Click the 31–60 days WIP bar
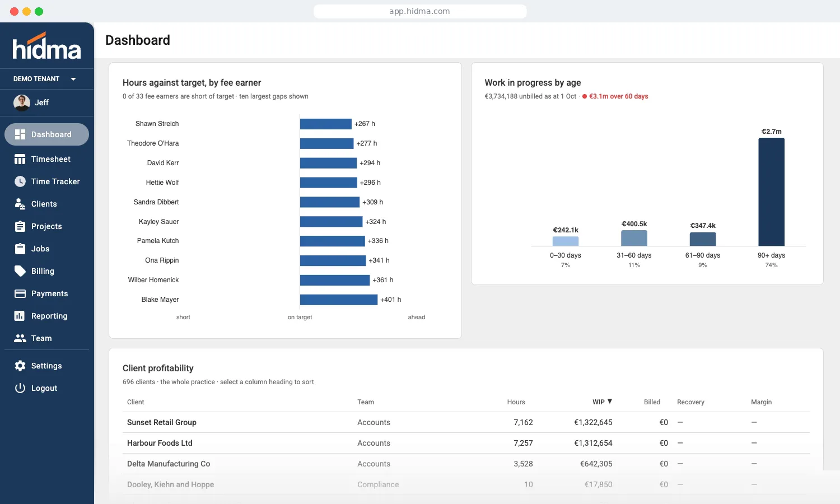 pyautogui.click(x=634, y=238)
